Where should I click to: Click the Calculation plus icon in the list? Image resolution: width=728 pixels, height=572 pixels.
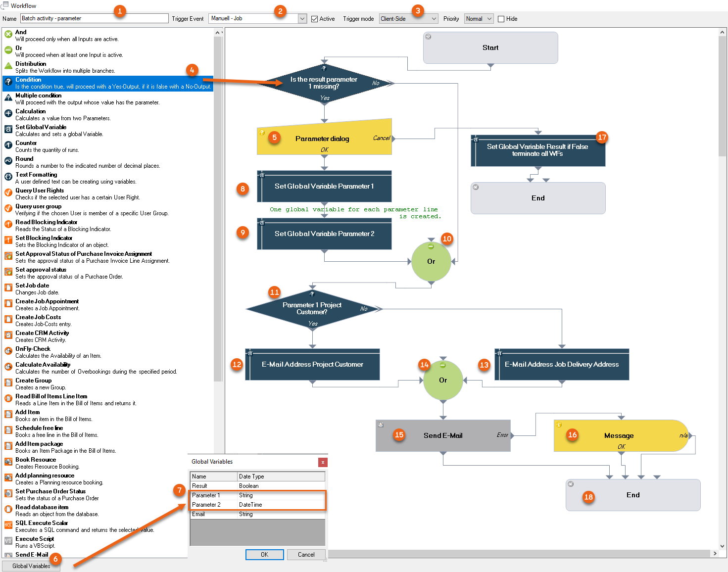pos(8,113)
